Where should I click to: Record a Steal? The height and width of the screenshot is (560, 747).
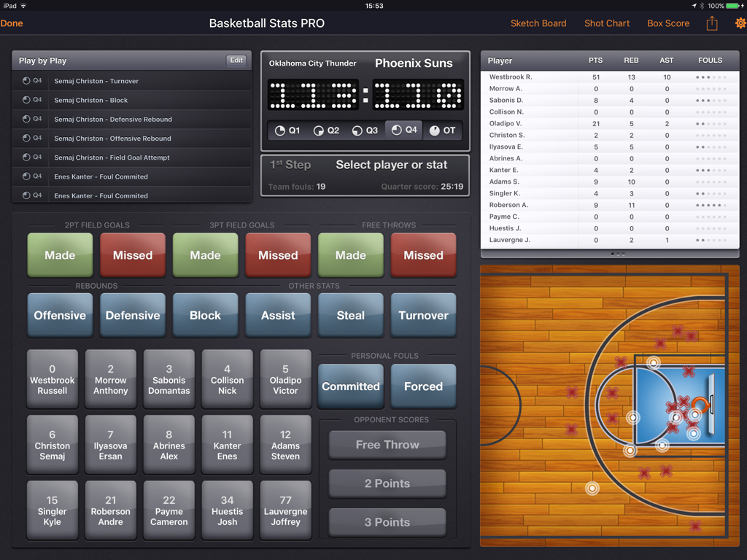tap(350, 315)
